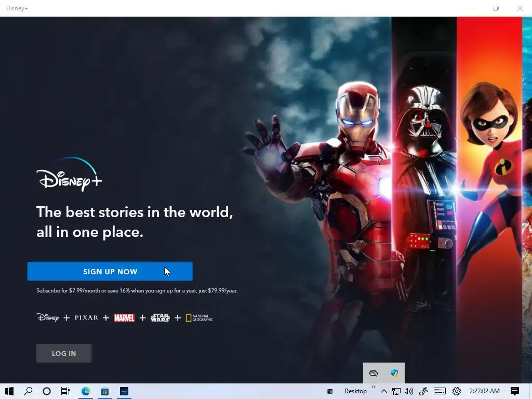Viewport: 532px width, 399px height.
Task: Click the OneDrive cloud icon in tray overflow
Action: 374,373
